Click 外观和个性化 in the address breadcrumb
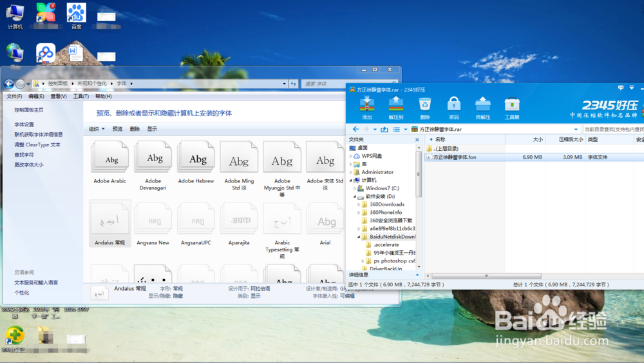Image resolution: width=644 pixels, height=363 pixels. (92, 83)
